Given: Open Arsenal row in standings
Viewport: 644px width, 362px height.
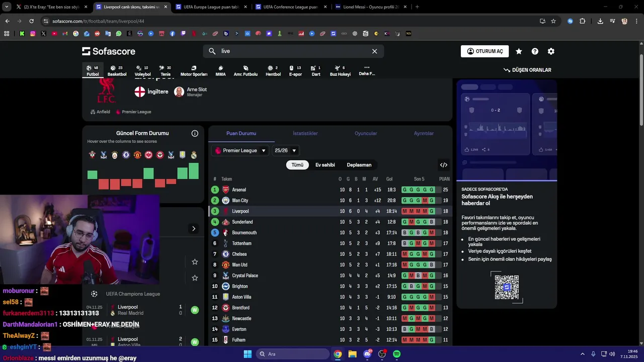Looking at the screenshot, I should click(330, 190).
